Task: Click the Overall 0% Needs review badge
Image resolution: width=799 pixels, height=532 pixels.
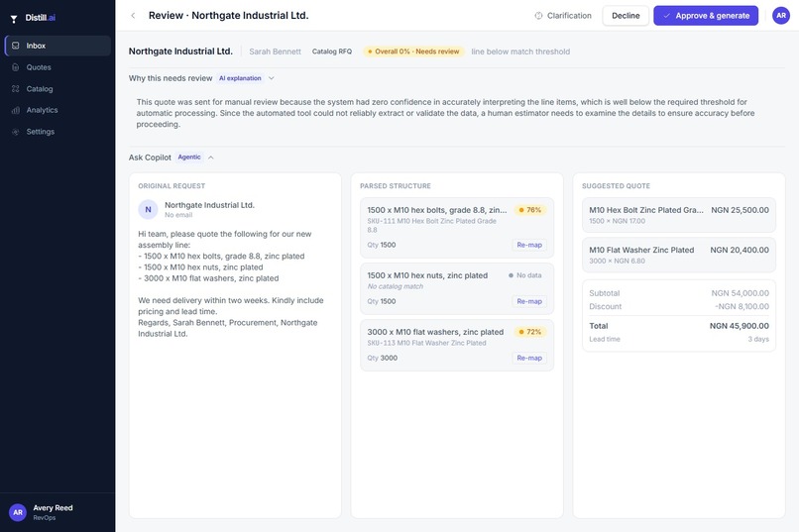Action: 413,52
